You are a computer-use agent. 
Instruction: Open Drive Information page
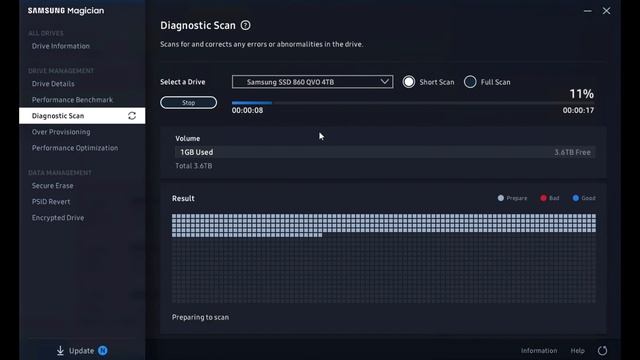(x=61, y=46)
